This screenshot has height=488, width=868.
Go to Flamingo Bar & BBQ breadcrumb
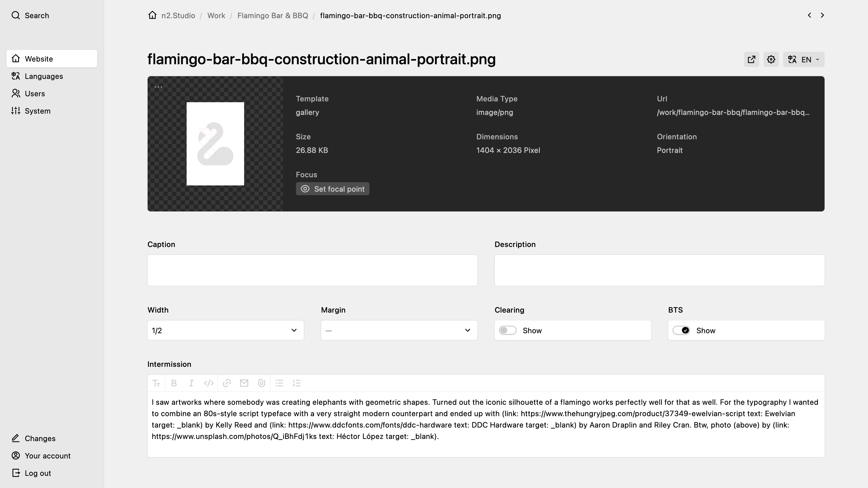(x=272, y=15)
